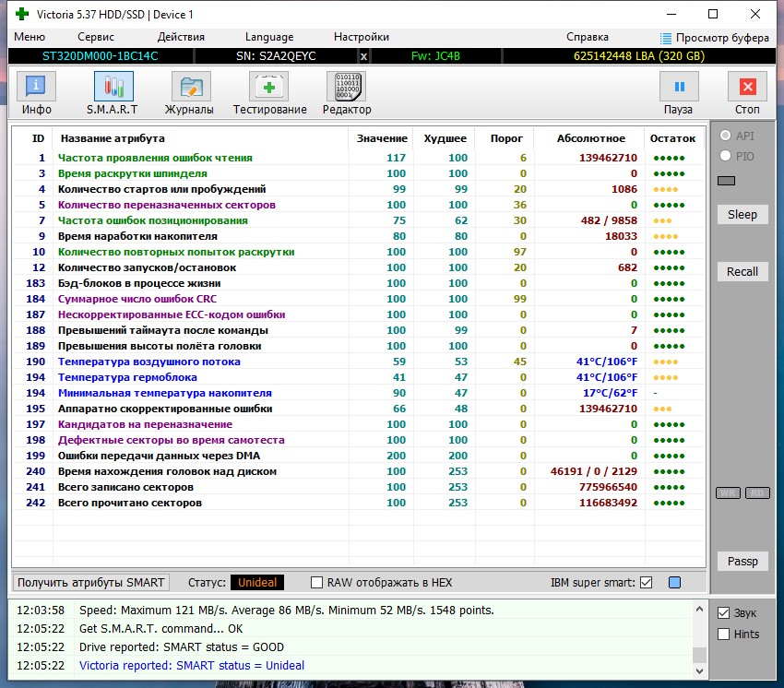Click the Recall button

pos(742,271)
